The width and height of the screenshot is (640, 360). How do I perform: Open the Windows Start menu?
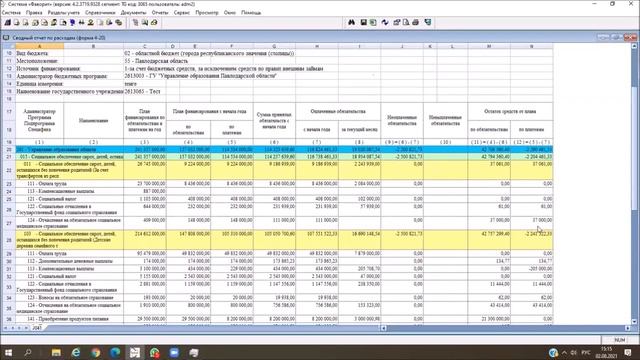click(8, 352)
